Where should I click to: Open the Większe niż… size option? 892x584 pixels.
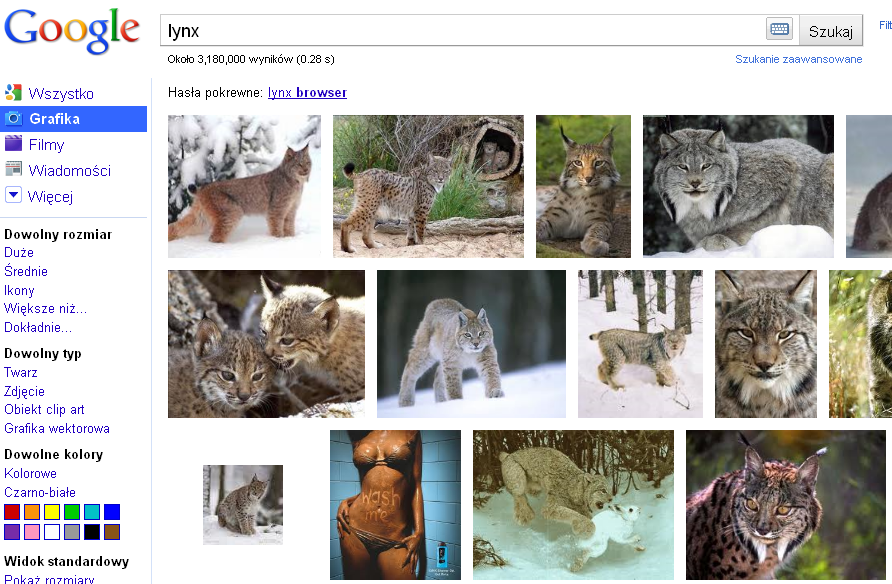tap(45, 308)
